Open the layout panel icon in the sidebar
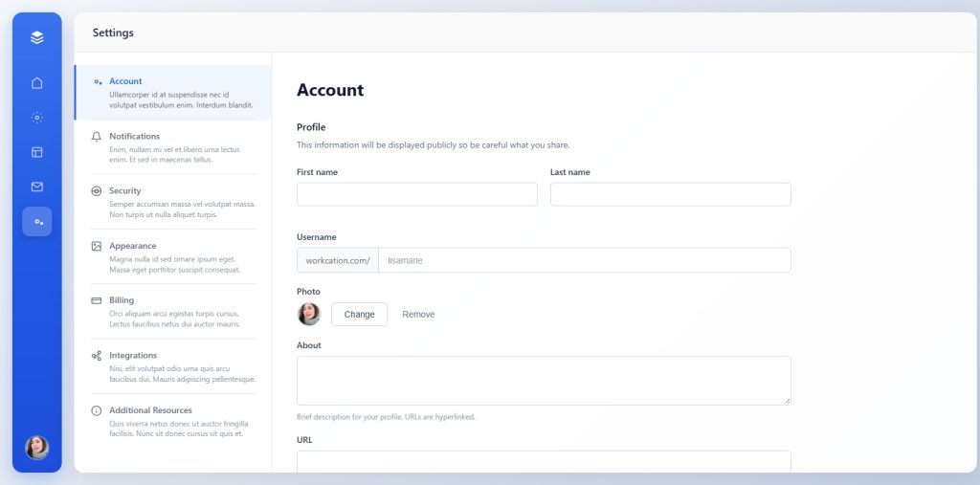 (x=37, y=152)
